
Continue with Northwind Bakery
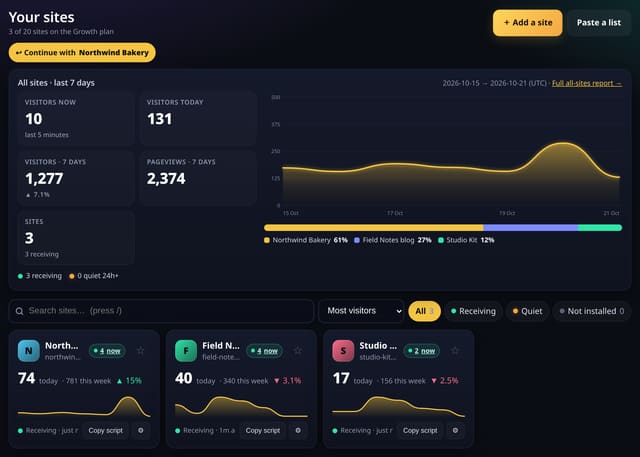tap(82, 53)
